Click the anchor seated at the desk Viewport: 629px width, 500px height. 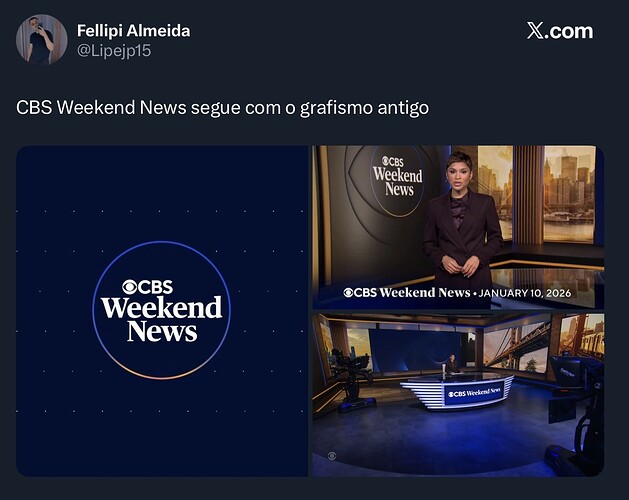coord(452,364)
